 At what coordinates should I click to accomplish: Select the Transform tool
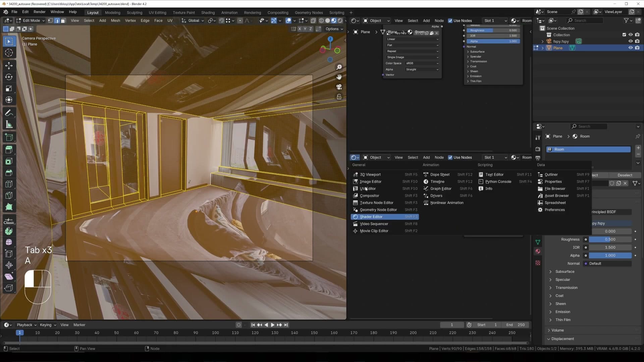tap(9, 100)
